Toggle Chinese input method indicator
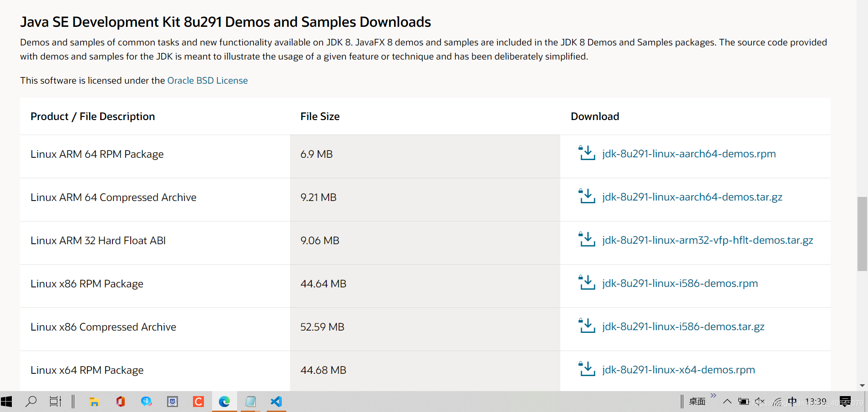 792,402
